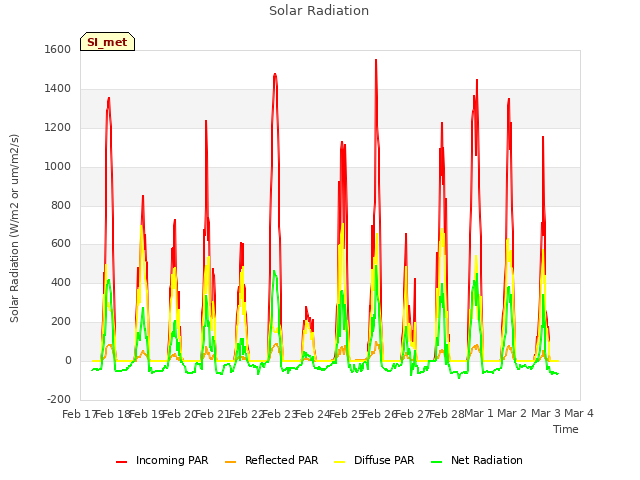
Task: Click the SI_met site label tag
Action: tap(107, 42)
